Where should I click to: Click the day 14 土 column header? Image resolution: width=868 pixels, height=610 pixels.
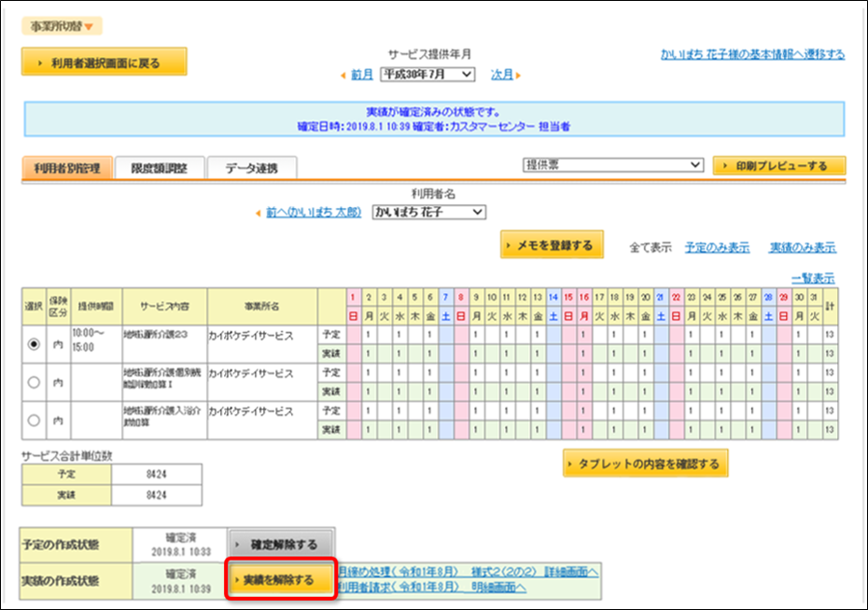(553, 306)
